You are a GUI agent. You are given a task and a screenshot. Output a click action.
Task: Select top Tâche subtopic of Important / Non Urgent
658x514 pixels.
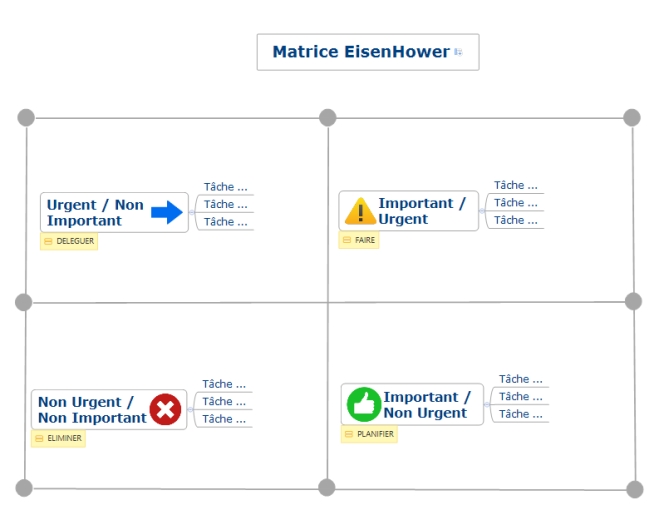[520, 379]
